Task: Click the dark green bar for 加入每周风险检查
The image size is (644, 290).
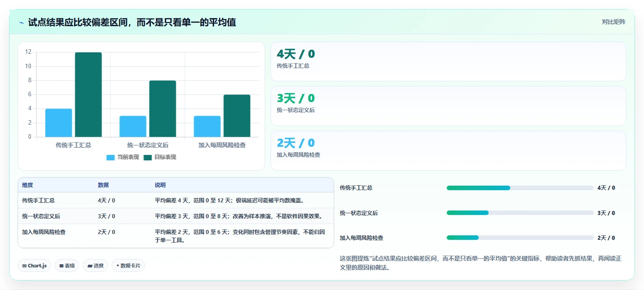Action: [x=237, y=116]
